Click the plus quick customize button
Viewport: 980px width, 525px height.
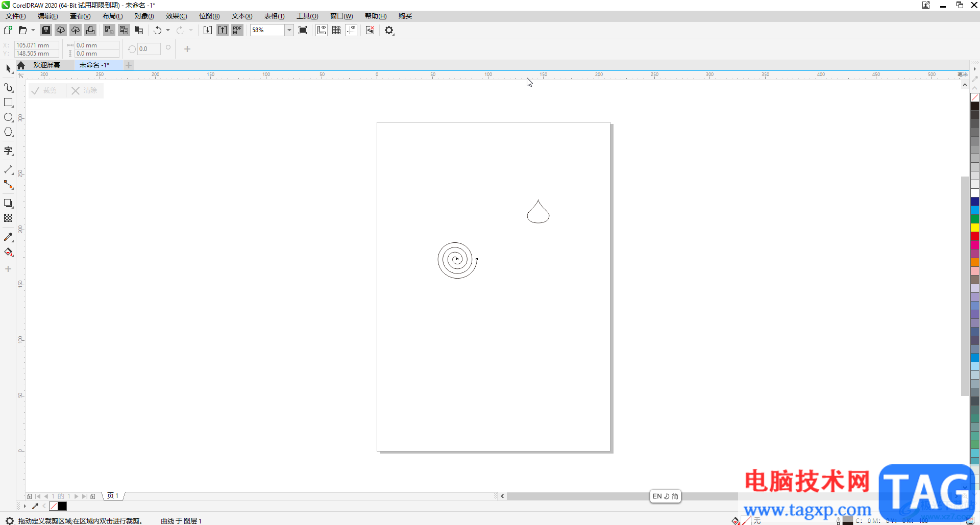click(x=187, y=49)
